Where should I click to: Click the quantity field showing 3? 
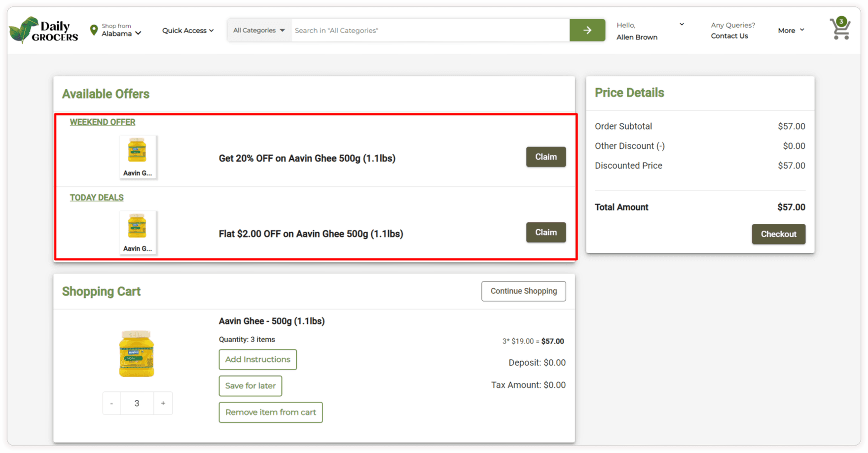(137, 403)
